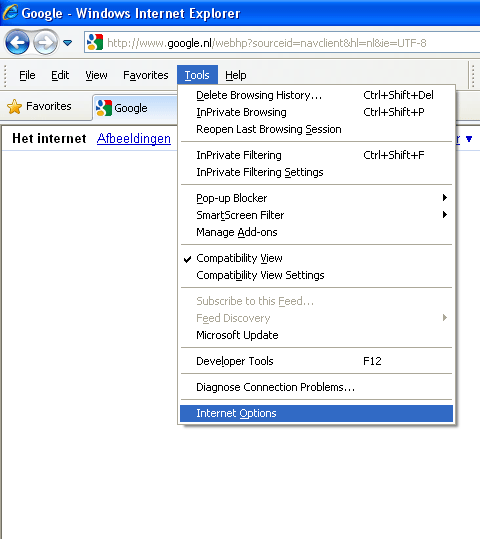Click the Forward navigation arrow button

click(45, 43)
